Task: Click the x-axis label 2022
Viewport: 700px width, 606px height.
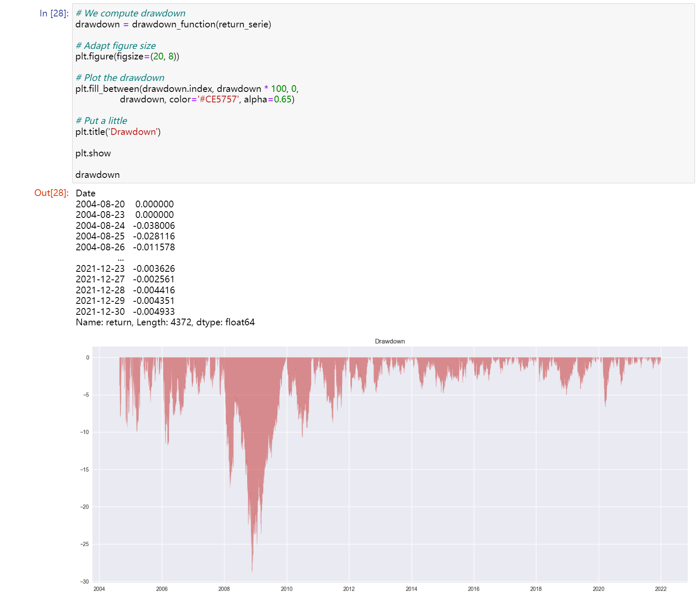Action: pyautogui.click(x=661, y=589)
